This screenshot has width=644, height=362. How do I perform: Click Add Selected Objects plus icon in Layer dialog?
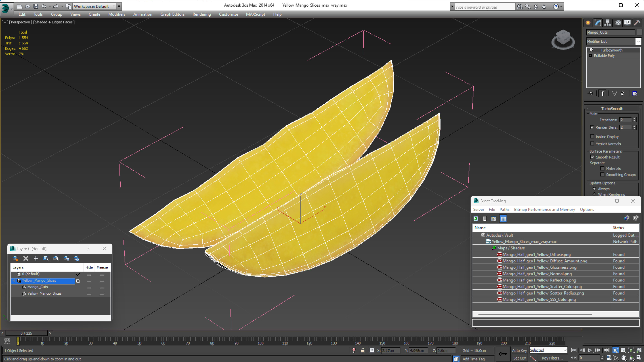(36, 258)
